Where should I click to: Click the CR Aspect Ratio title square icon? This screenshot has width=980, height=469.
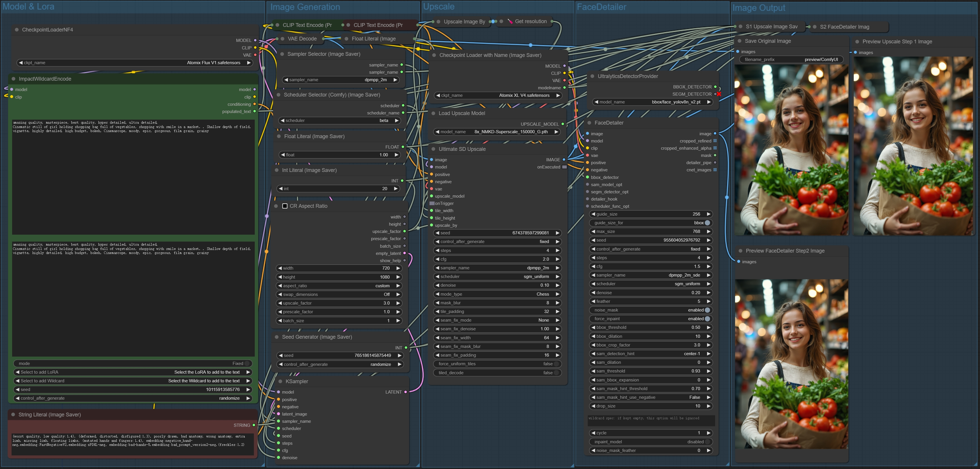click(284, 206)
